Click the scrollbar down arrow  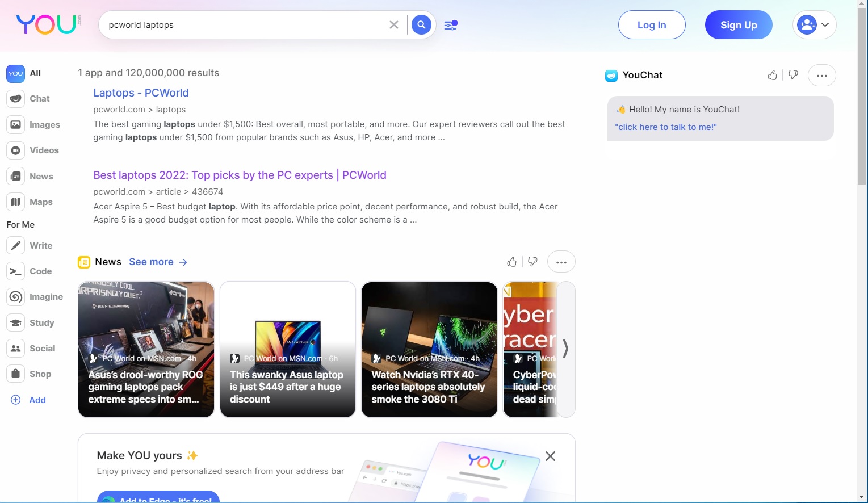pos(862,497)
